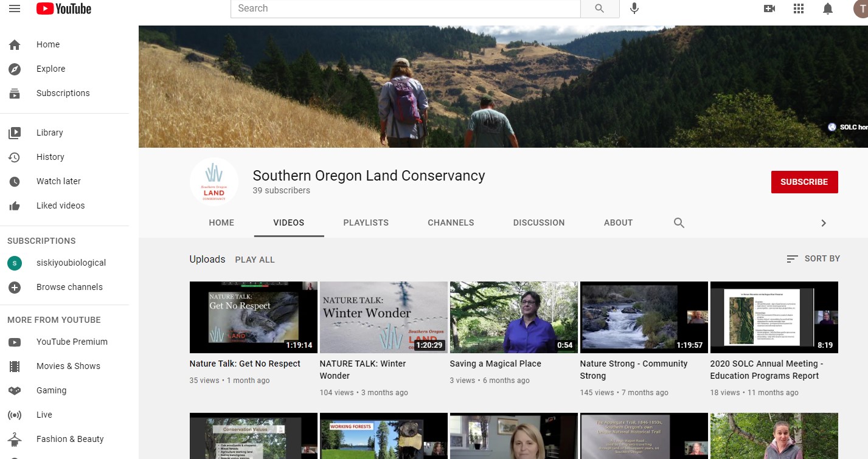Open Nature Talk: Get No Respect title
Image resolution: width=868 pixels, height=459 pixels.
pos(245,364)
